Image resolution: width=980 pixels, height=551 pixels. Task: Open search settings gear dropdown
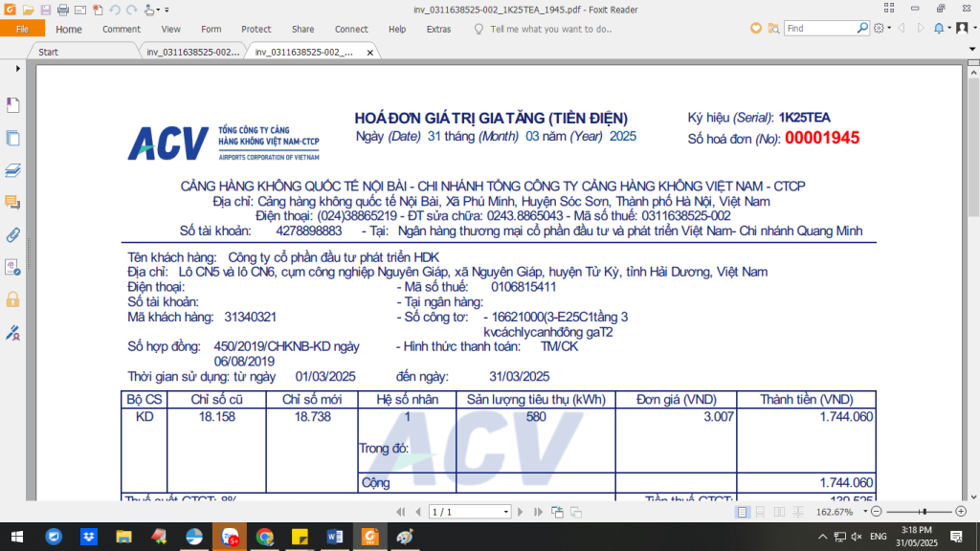coord(881,28)
